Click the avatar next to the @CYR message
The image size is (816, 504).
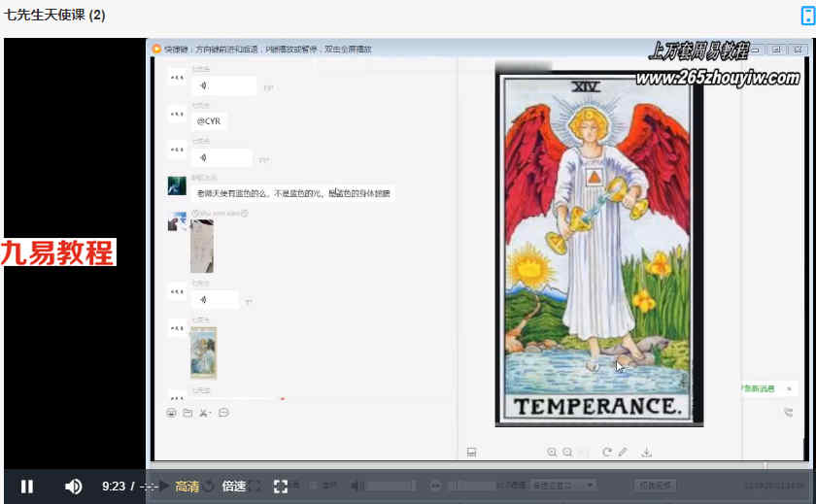(177, 114)
